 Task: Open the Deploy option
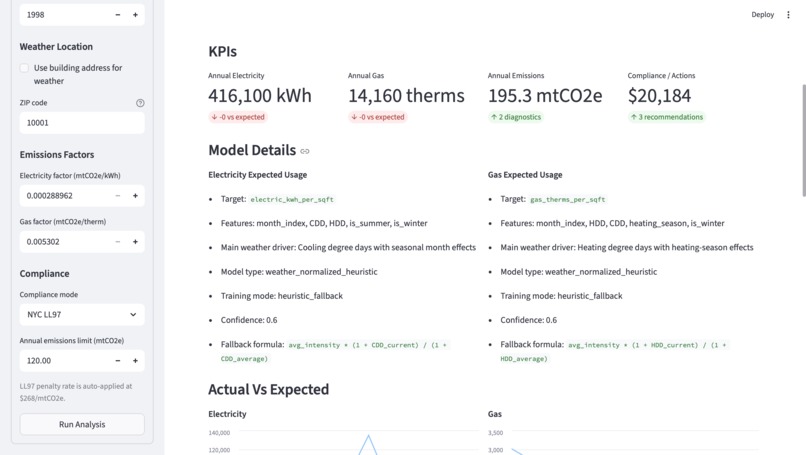click(762, 15)
